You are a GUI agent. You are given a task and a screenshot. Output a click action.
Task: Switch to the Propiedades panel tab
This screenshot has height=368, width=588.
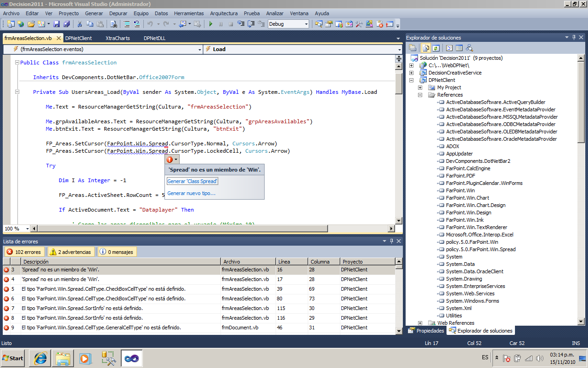coord(426,330)
